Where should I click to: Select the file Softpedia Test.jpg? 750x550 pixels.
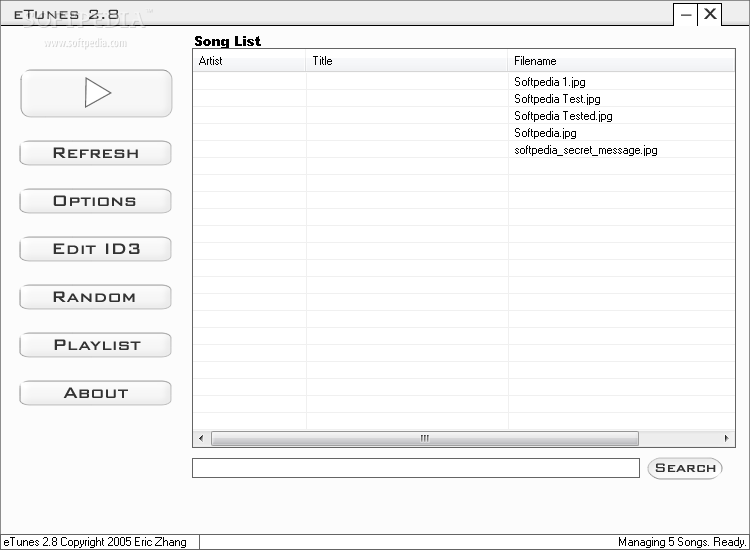[557, 99]
